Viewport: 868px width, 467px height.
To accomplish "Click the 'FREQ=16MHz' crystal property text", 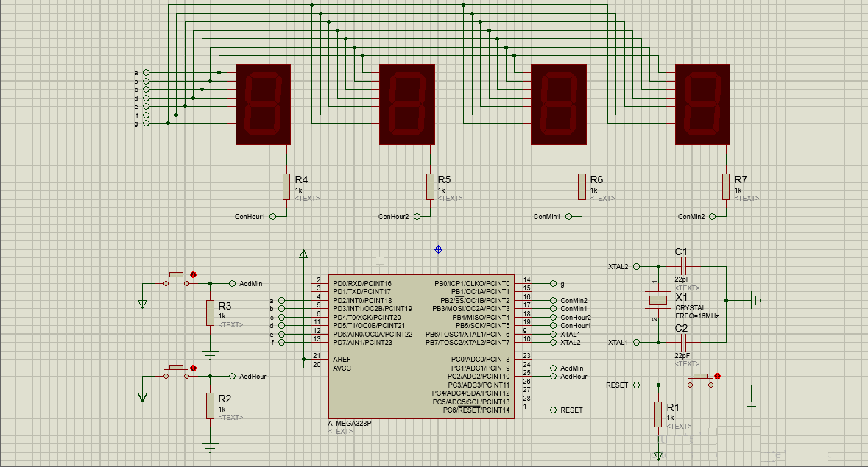I will 697,316.
